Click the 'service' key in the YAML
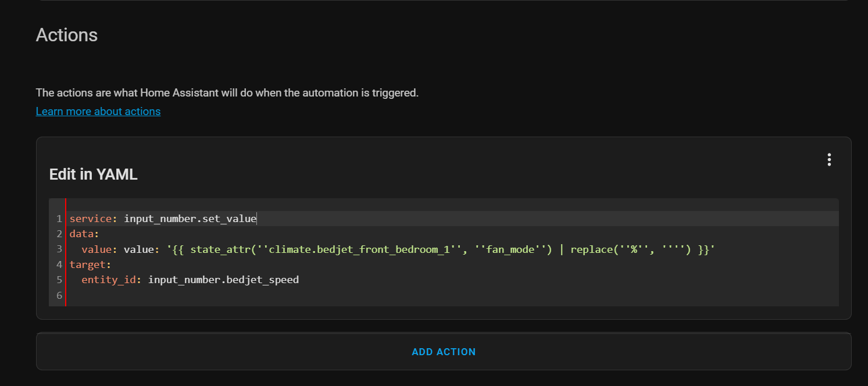868x386 pixels. point(90,219)
